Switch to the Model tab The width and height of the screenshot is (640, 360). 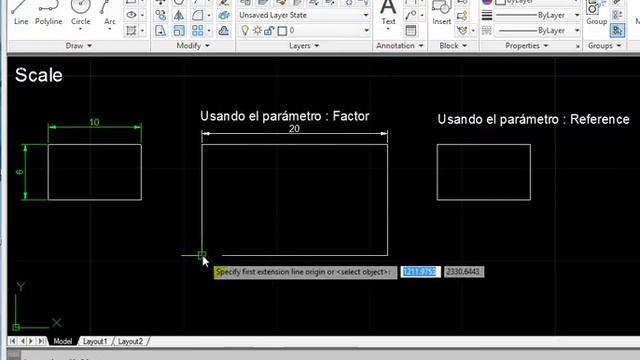coord(62,341)
